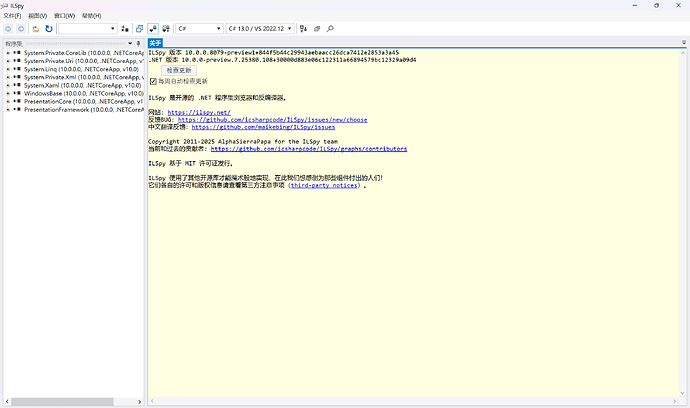The image size is (690, 408).
Task: Click the assembly icon beside PresentationFramework
Action: point(17,110)
